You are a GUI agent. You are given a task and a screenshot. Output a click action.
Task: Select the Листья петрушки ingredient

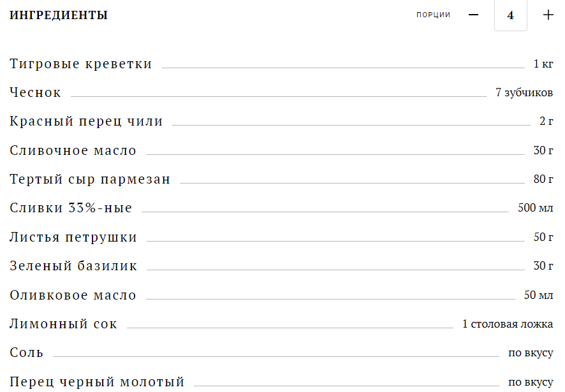pos(73,237)
